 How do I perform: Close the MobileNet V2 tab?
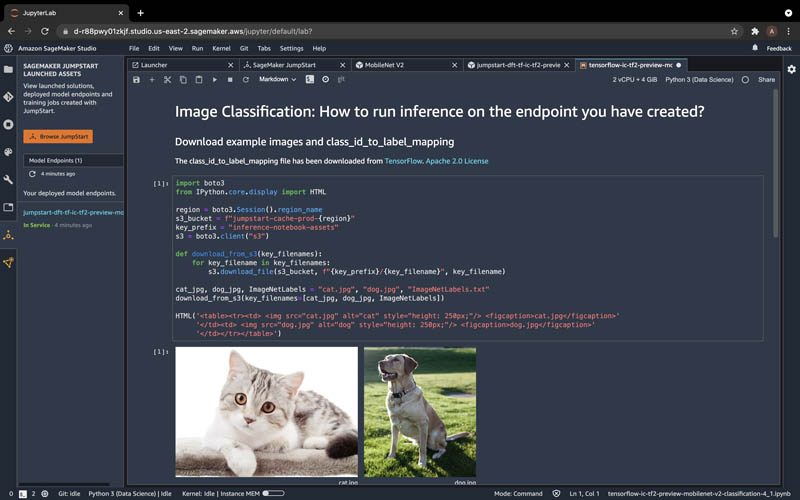[455, 65]
